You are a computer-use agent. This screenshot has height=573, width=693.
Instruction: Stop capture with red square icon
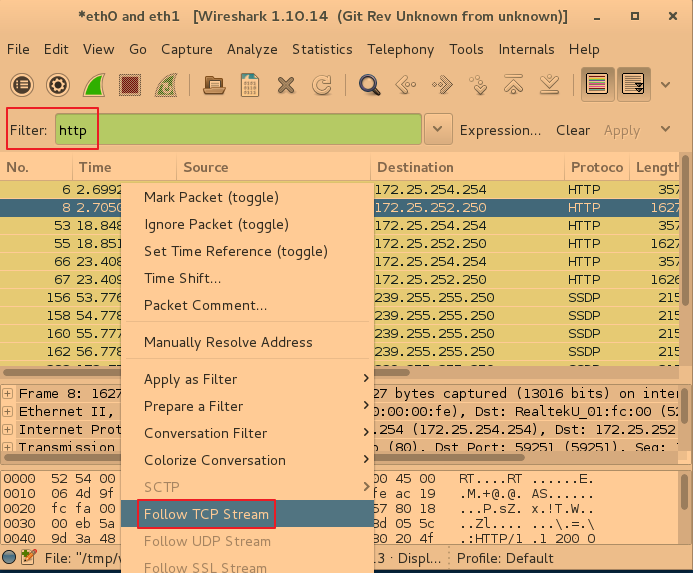130,85
